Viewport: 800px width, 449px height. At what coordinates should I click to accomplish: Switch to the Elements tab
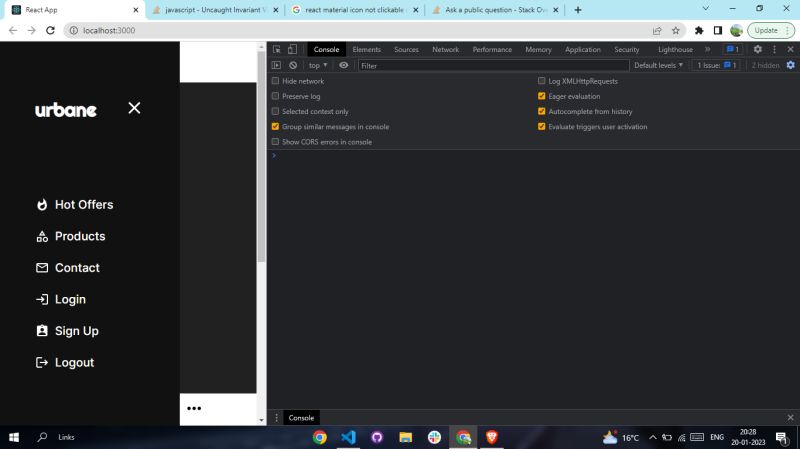(367, 49)
